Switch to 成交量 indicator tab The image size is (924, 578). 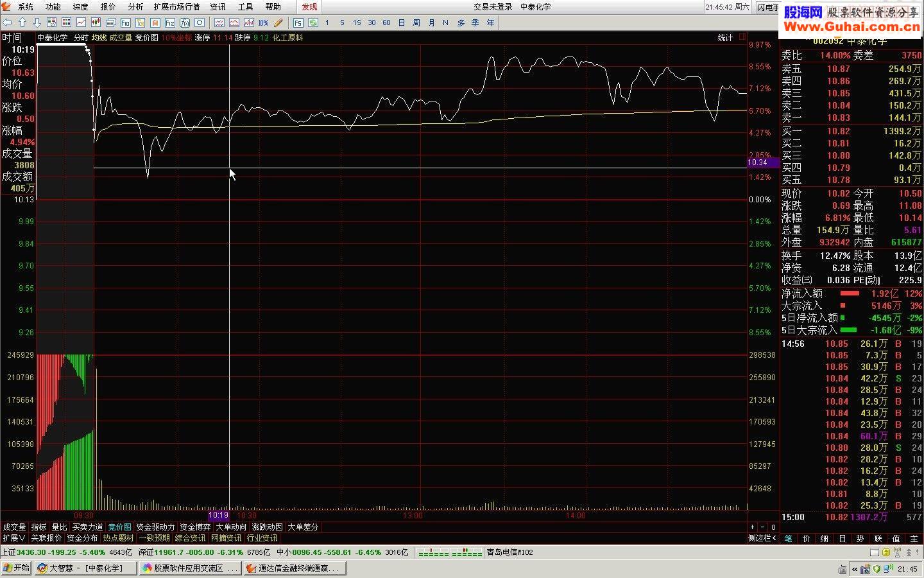pyautogui.click(x=14, y=527)
